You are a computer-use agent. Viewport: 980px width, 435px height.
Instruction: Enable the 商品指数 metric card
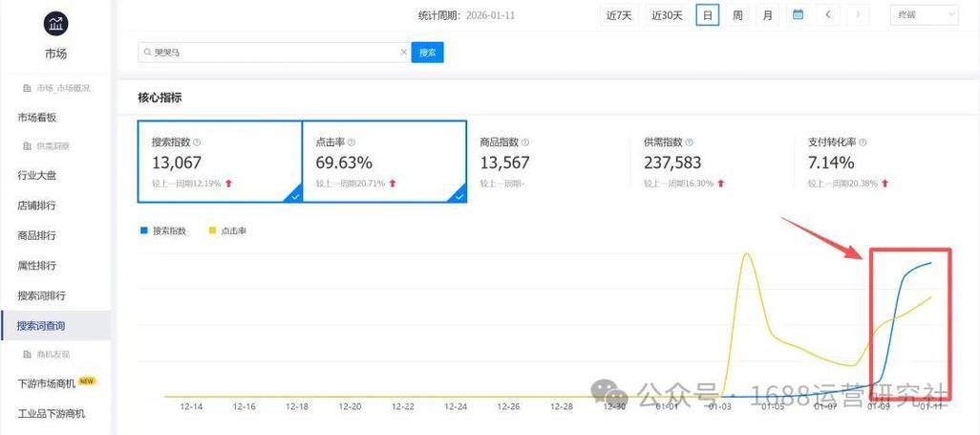[547, 162]
